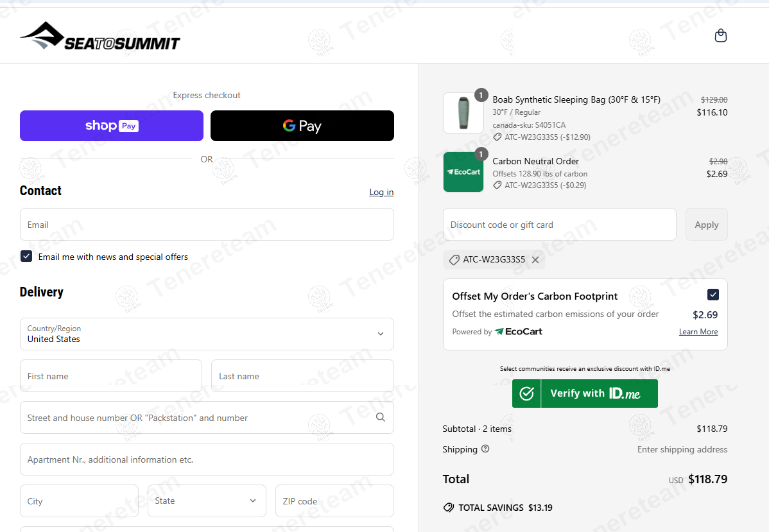Image resolution: width=769 pixels, height=532 pixels.
Task: Uncheck Offset My Order's Carbon Footprint
Action: click(x=713, y=295)
